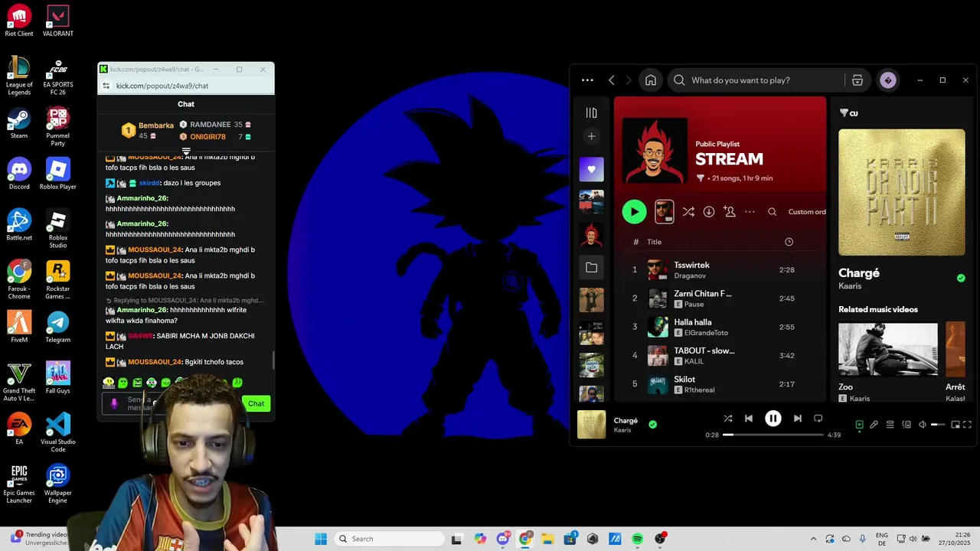Collapse Your Library sidebar
980x551 pixels.
591,113
